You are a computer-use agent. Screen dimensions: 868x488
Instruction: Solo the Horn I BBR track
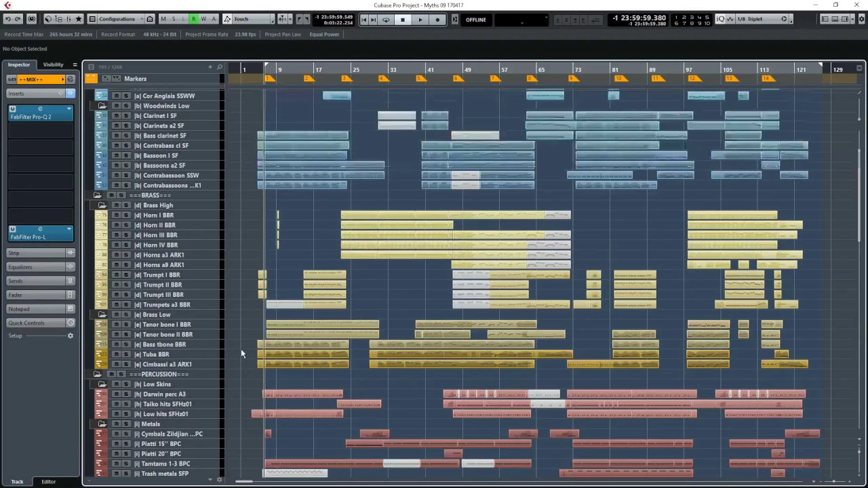point(125,216)
